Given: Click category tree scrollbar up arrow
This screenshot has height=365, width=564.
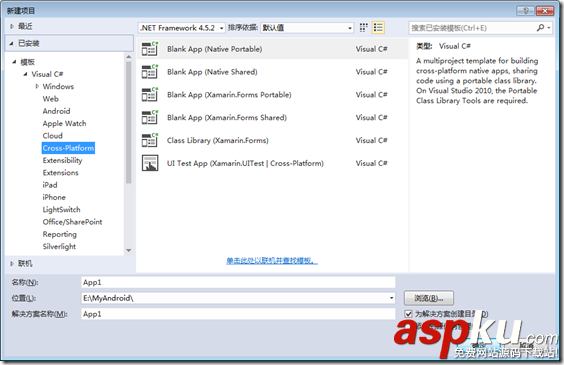Looking at the screenshot, I should (129, 57).
